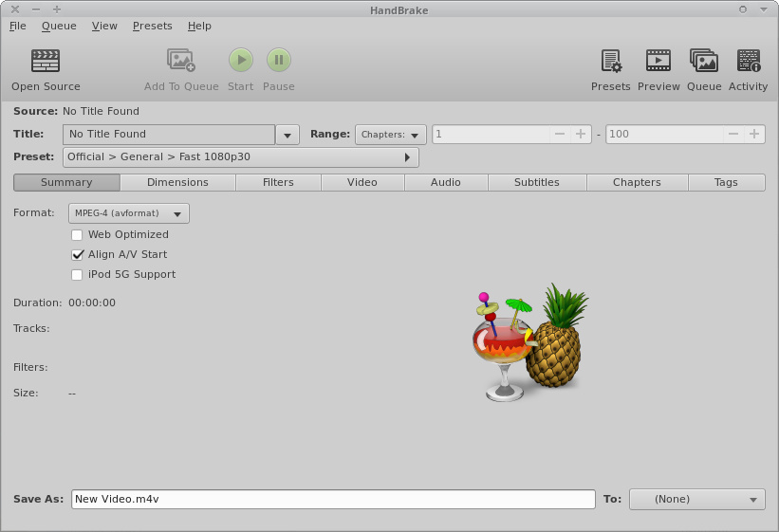Switch to the Video tab
The width and height of the screenshot is (779, 532).
(x=362, y=182)
